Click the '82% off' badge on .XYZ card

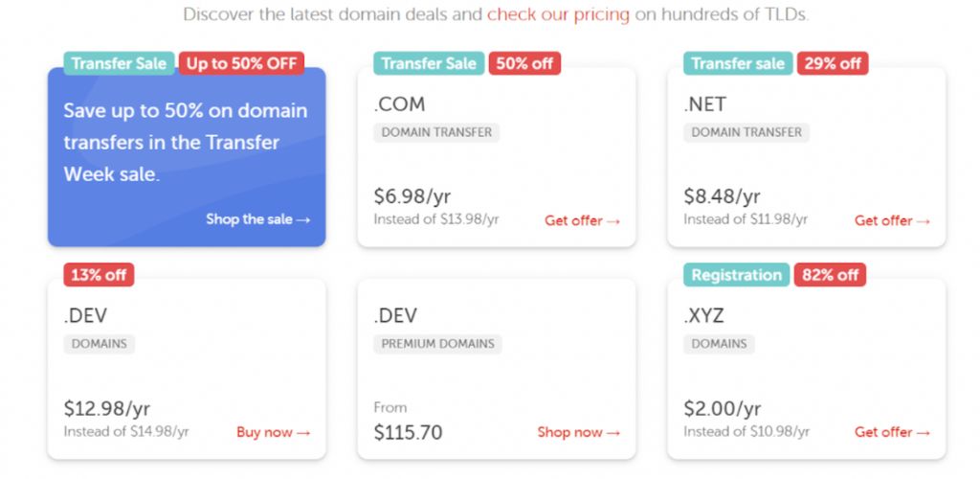[829, 275]
